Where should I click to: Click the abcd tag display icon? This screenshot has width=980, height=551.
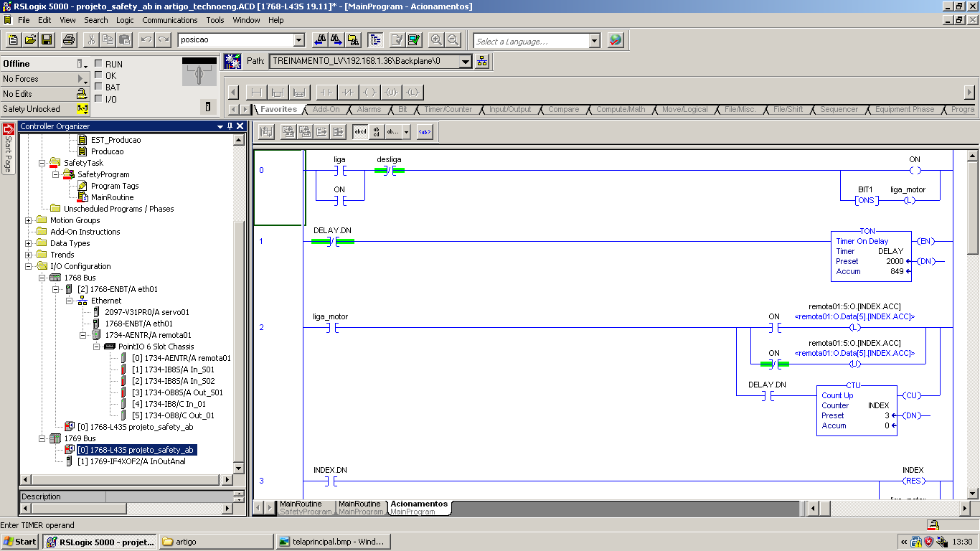(360, 132)
